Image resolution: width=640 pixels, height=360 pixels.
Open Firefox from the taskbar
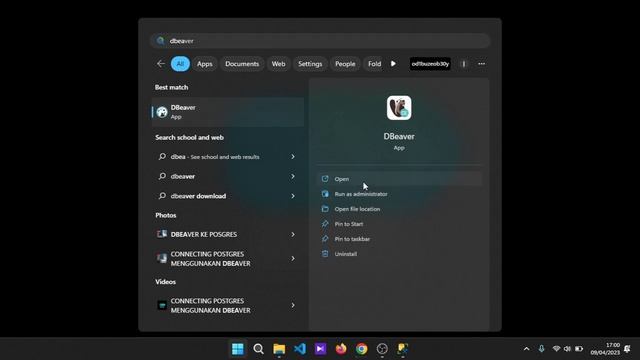point(341,349)
